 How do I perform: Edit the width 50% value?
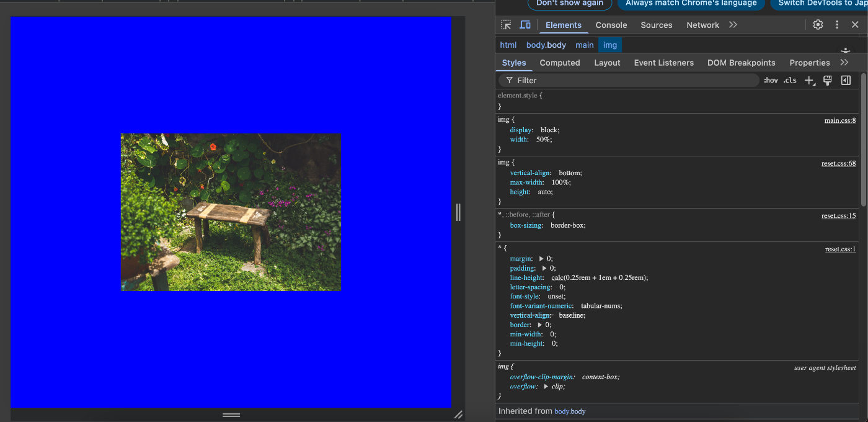542,140
